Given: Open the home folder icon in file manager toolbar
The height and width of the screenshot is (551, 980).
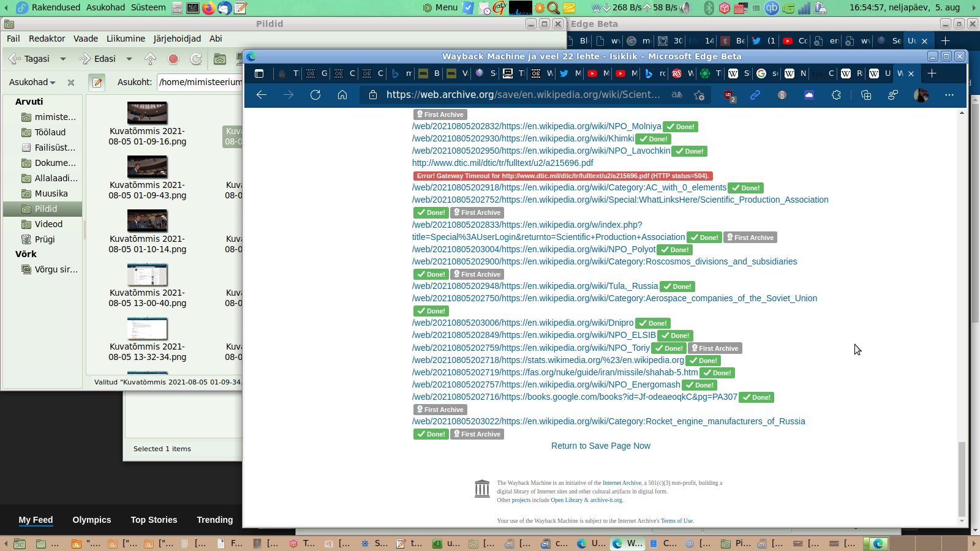Looking at the screenshot, I should [220, 59].
